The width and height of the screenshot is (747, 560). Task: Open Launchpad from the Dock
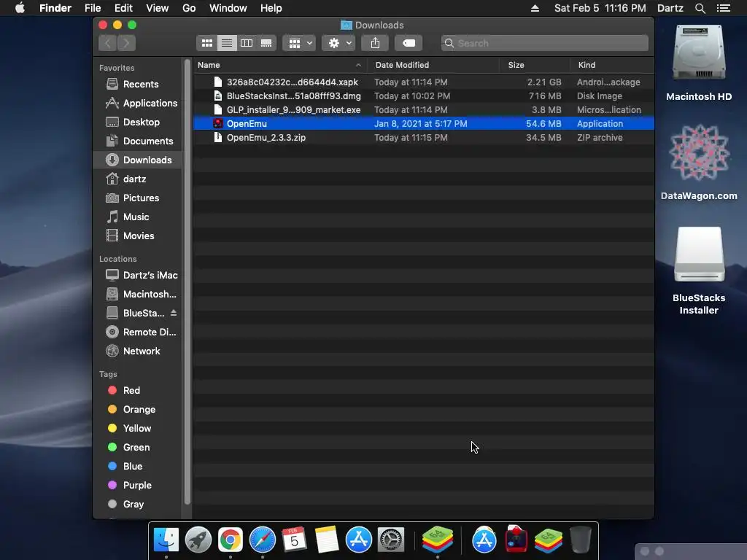[x=198, y=540]
